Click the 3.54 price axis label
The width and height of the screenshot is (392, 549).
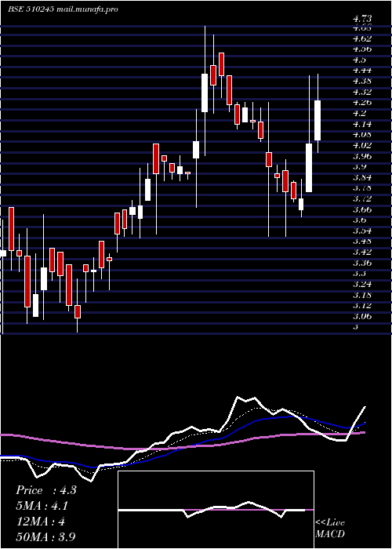(x=362, y=231)
